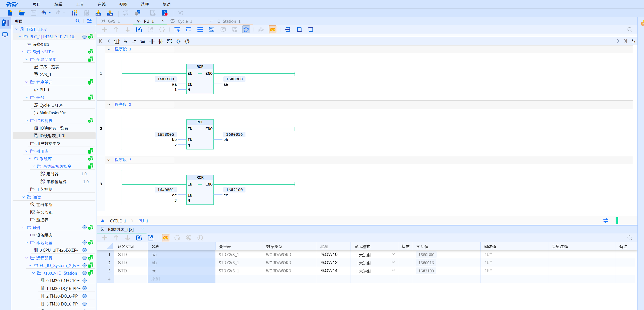This screenshot has width=644, height=310.
Task: Open 在线诊断 in the project tree
Action: coord(44,204)
